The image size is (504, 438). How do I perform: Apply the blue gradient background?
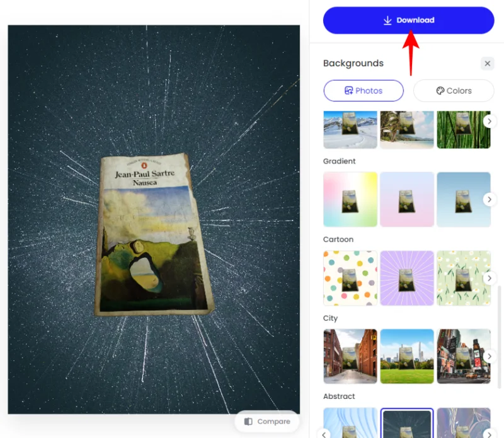463,199
